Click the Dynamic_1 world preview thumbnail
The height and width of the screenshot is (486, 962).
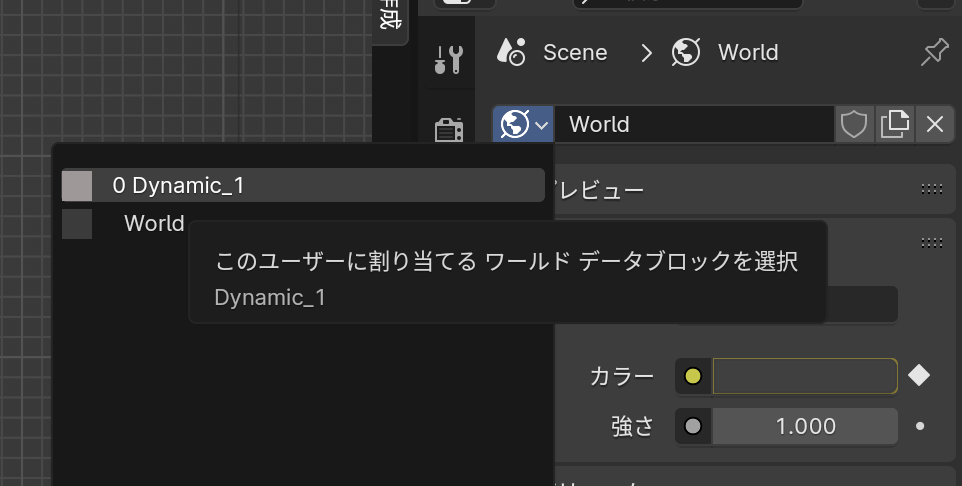point(77,185)
